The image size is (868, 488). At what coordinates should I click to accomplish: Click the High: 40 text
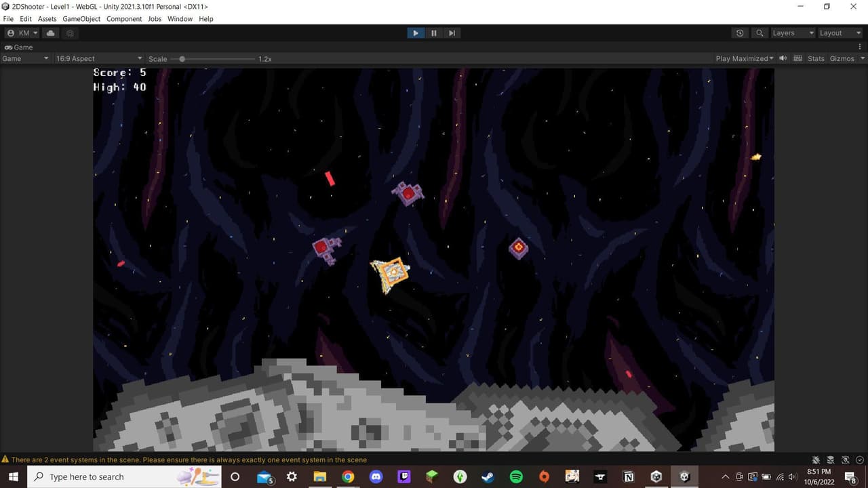[x=119, y=87]
